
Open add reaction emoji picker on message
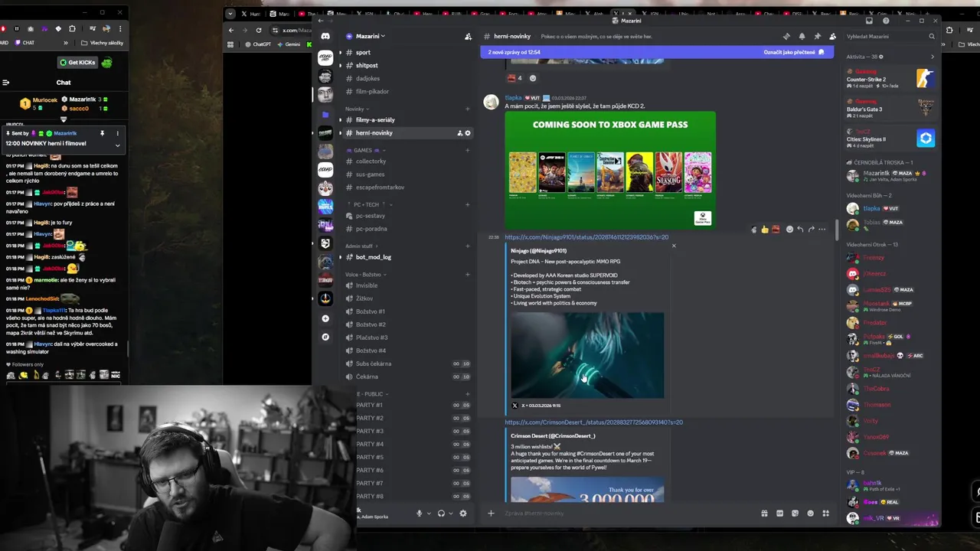(x=789, y=229)
